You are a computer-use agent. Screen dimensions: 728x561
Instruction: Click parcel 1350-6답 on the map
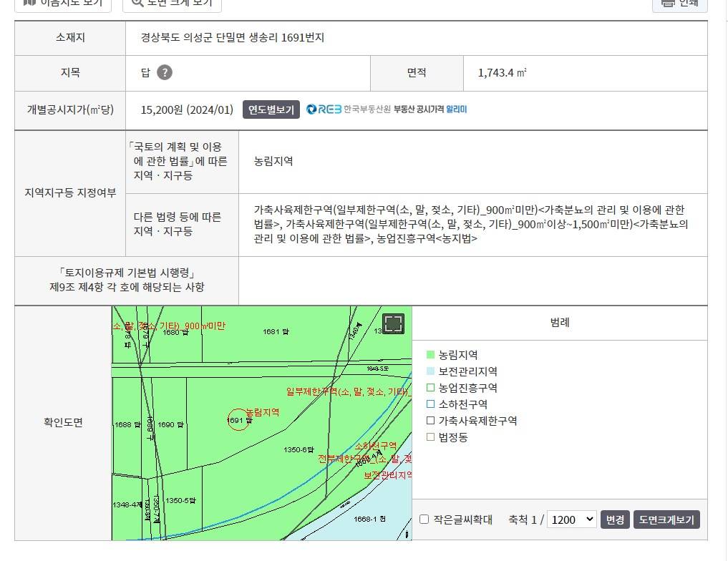pyautogui.click(x=299, y=449)
